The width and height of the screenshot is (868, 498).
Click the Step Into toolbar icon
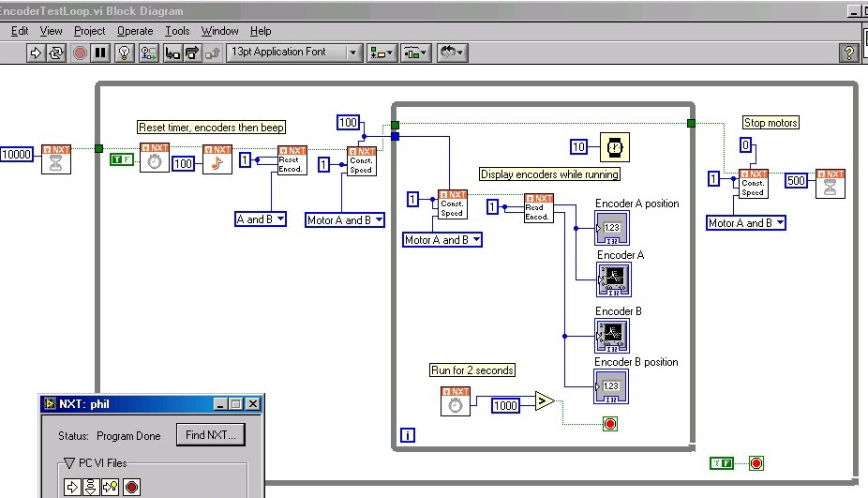coord(172,53)
